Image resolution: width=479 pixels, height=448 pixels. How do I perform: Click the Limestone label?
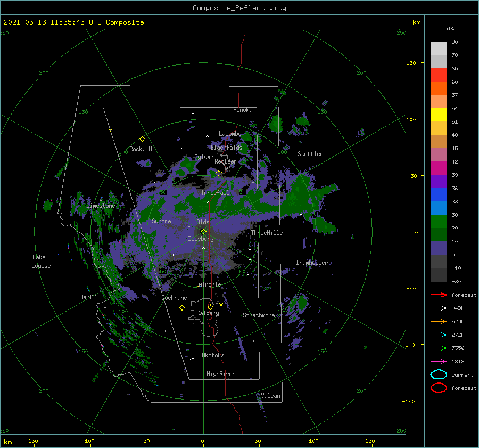101,206
